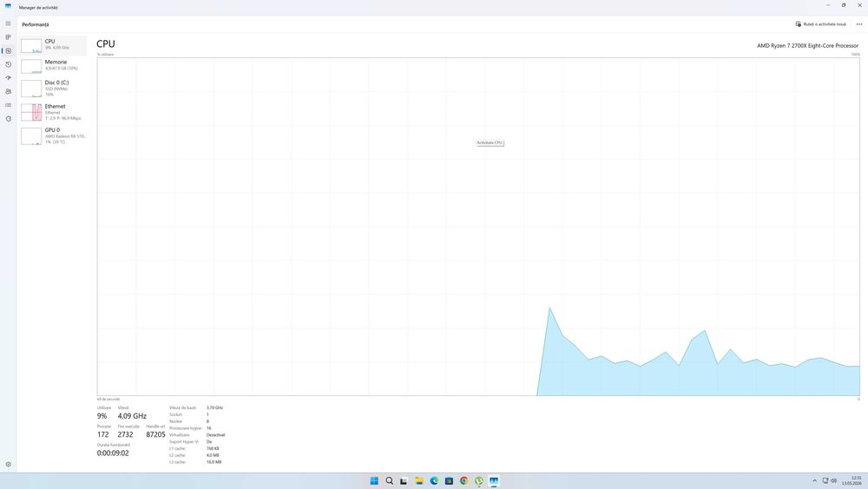The width and height of the screenshot is (868, 489).
Task: Open the Windows Start menu
Action: pos(374,480)
